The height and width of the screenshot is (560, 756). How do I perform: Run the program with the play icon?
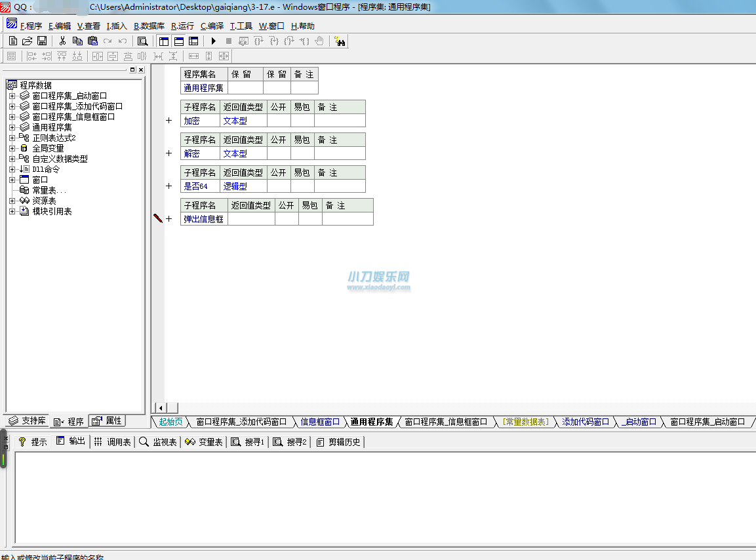214,41
